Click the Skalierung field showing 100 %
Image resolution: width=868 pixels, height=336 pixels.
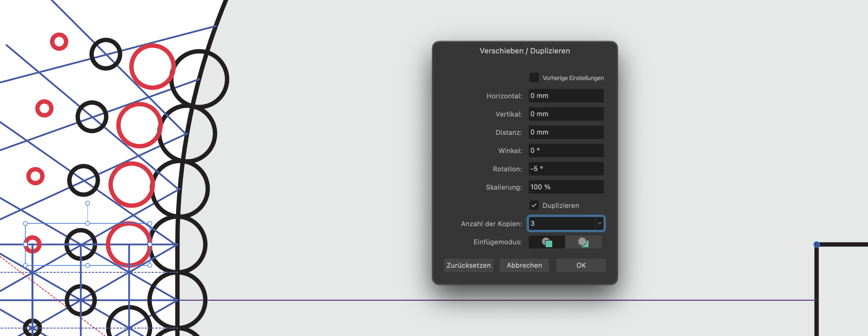coord(566,187)
